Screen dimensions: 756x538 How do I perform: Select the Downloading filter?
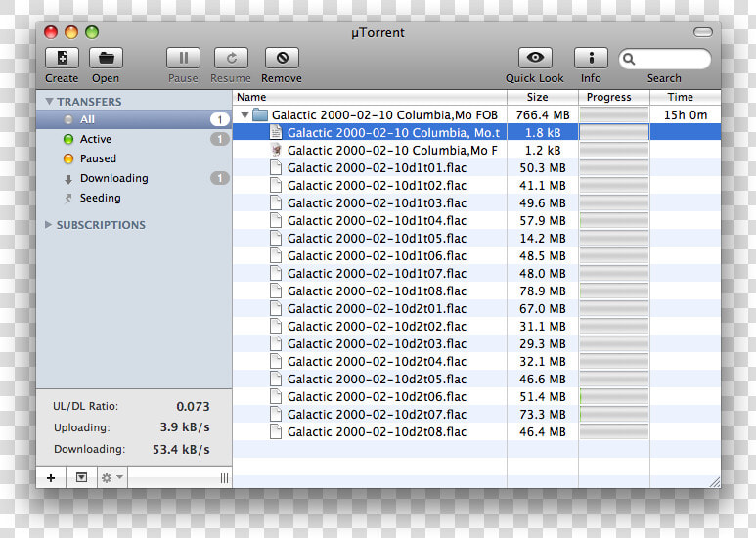(134, 178)
